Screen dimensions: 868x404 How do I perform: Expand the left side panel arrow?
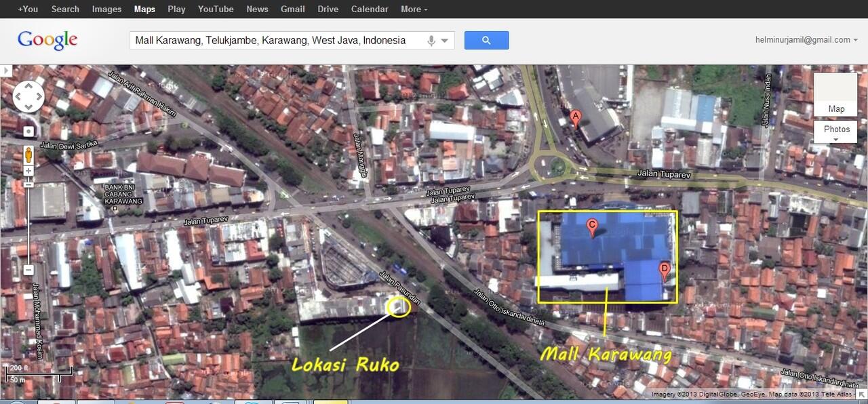[x=6, y=70]
